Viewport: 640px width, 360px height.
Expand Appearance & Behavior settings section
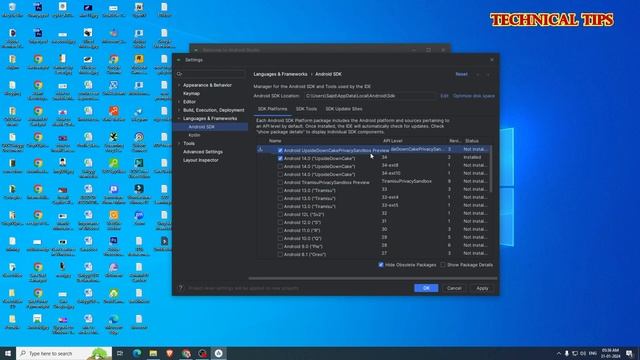tap(179, 85)
